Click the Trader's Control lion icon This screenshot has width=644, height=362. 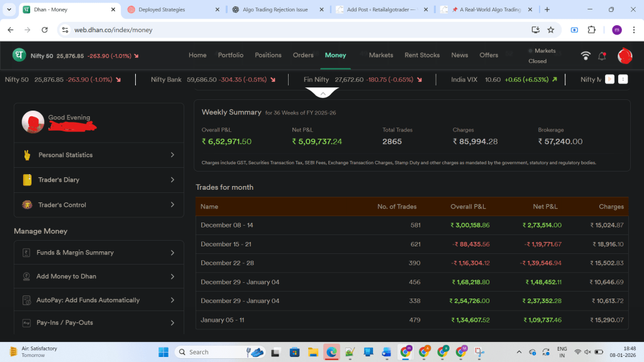coord(27,205)
